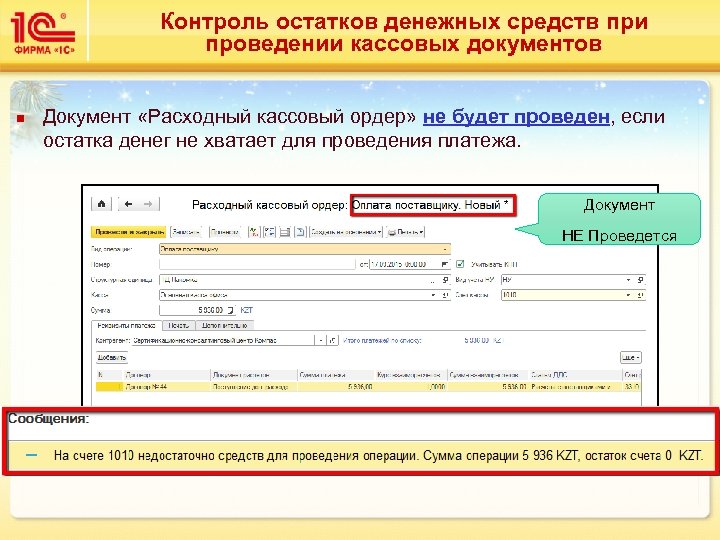Click the 'Добавить' button
The image size is (720, 540).
point(112,357)
